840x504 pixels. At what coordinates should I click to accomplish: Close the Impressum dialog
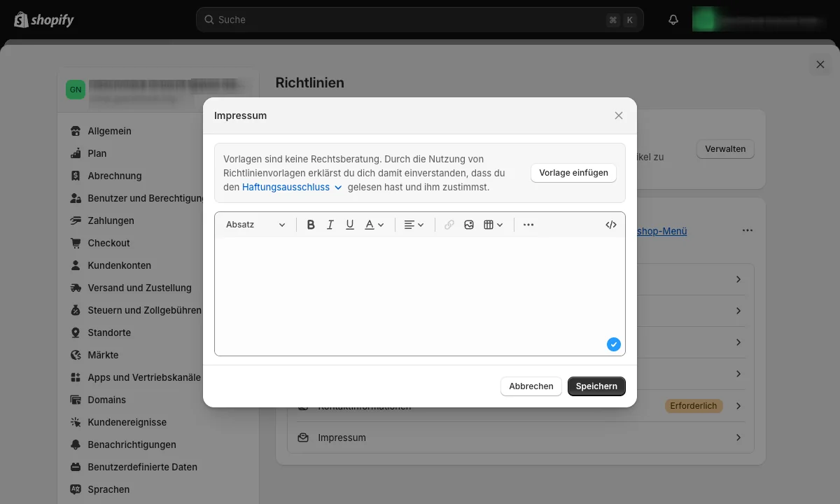point(619,115)
